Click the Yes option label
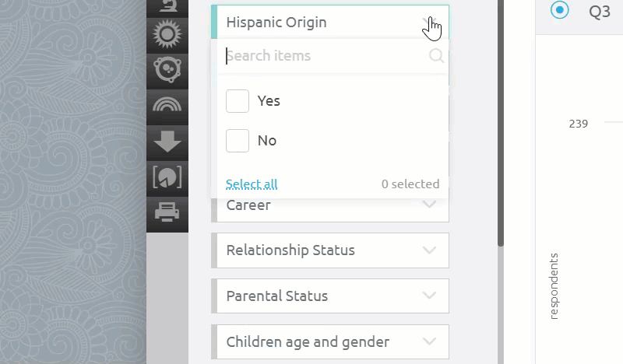Image resolution: width=623 pixels, height=364 pixels. 269,101
